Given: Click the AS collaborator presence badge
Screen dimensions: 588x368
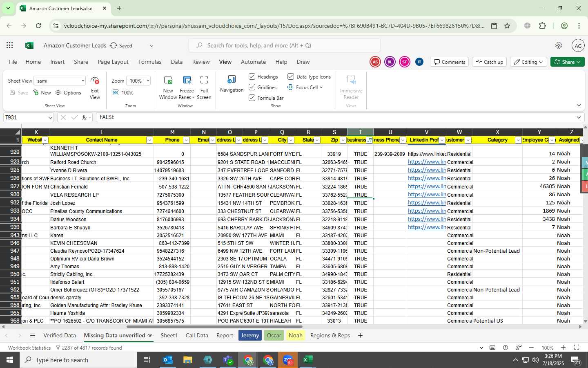Looking at the screenshot, I should pyautogui.click(x=375, y=62).
